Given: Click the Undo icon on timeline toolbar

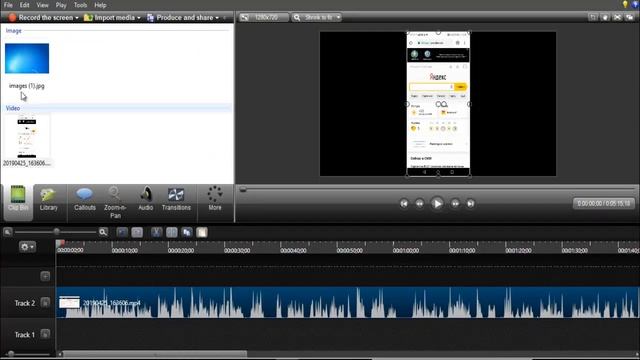Looking at the screenshot, I should (122, 232).
